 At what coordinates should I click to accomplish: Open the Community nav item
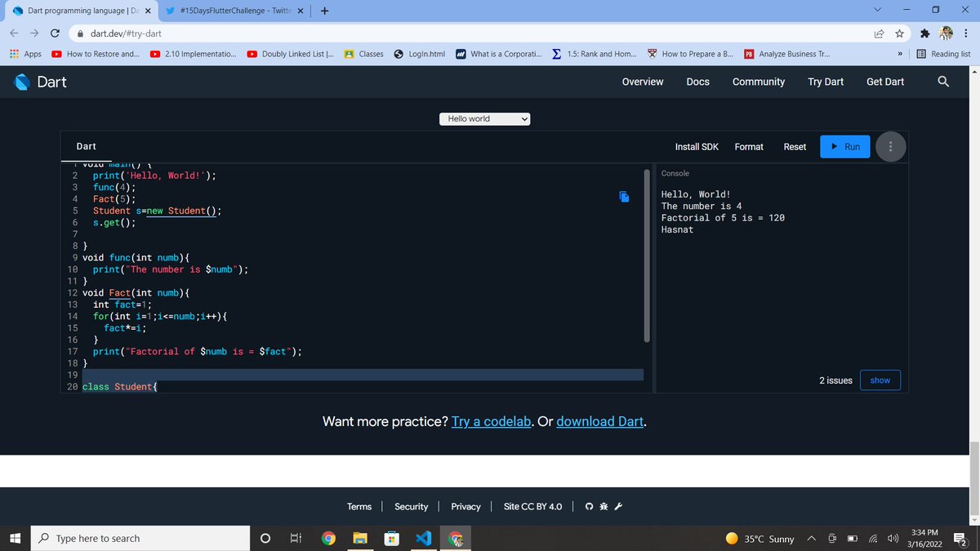(x=759, y=82)
